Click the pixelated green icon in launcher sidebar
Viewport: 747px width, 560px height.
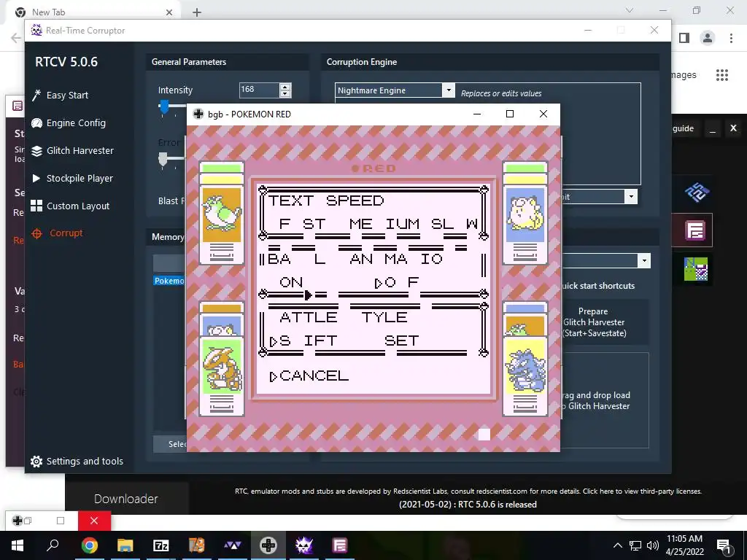pyautogui.click(x=695, y=269)
